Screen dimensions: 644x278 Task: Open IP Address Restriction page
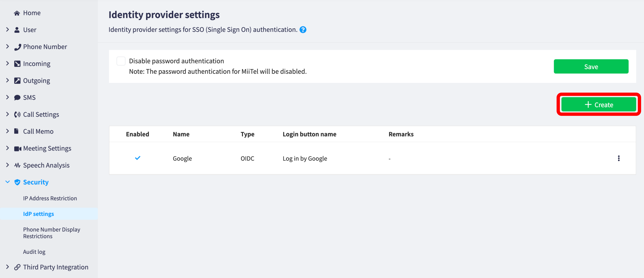pyautogui.click(x=50, y=198)
